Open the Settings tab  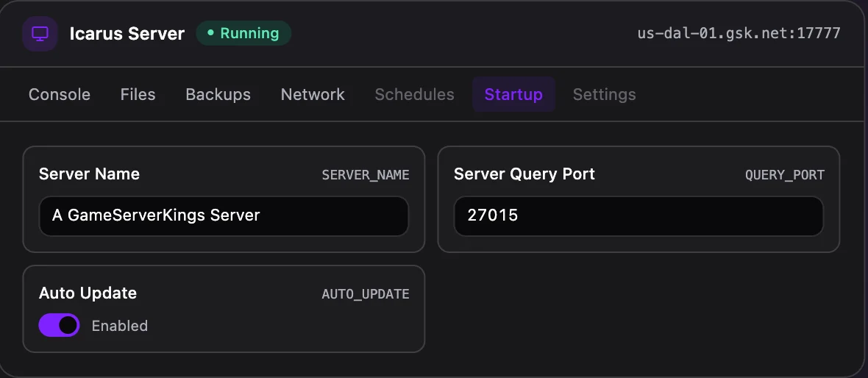604,95
